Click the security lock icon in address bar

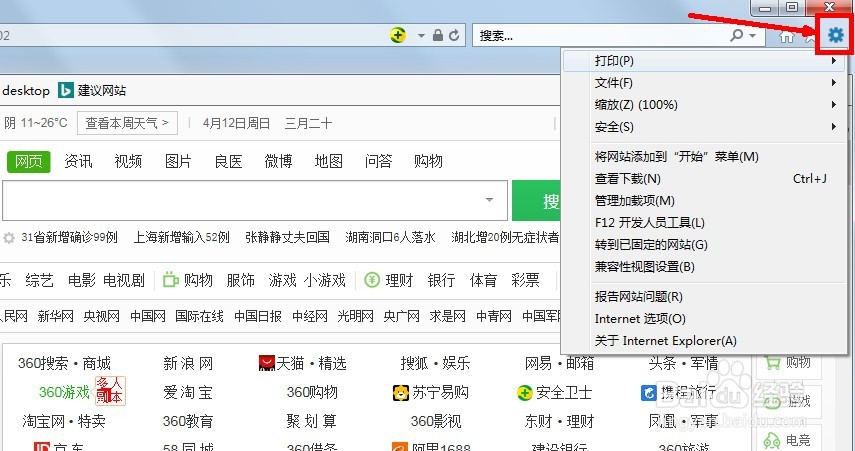tap(437, 35)
